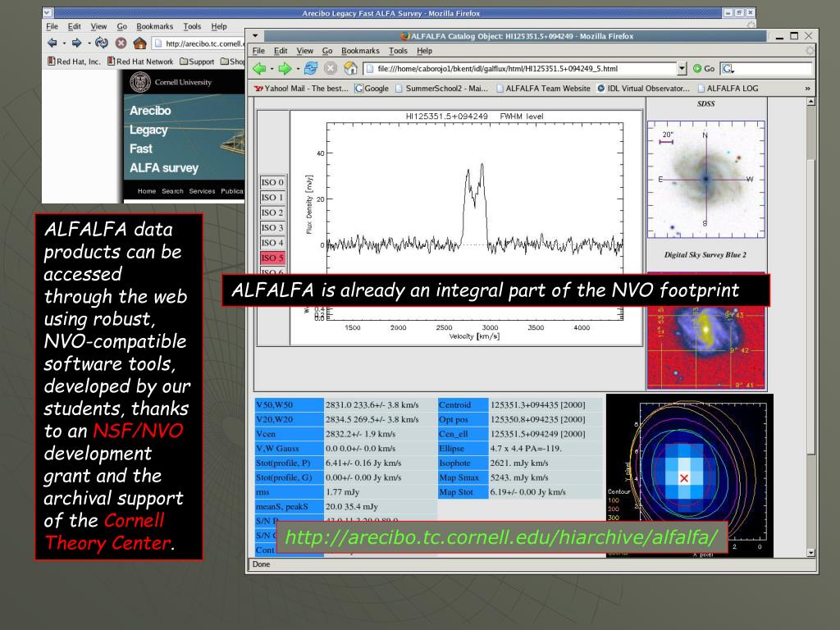Click the grey Stop icon in Catalog window

331,68
